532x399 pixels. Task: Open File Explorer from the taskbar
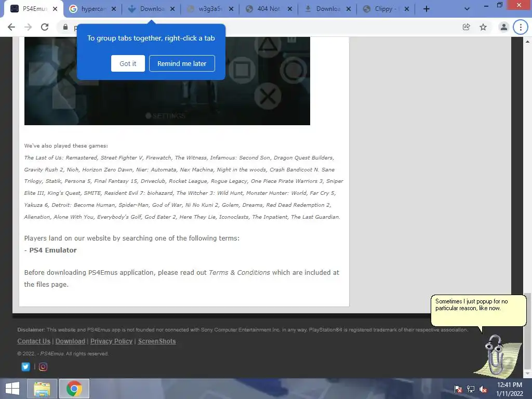(x=42, y=389)
